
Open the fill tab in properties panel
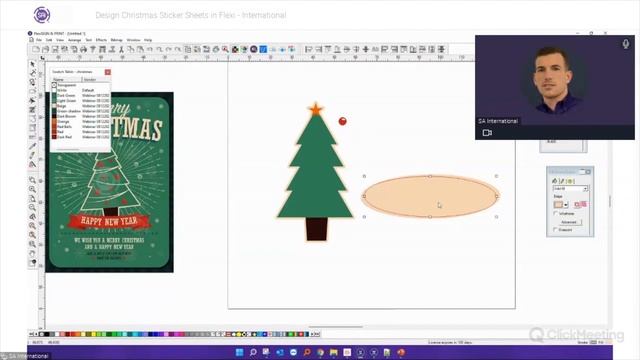(x=555, y=180)
